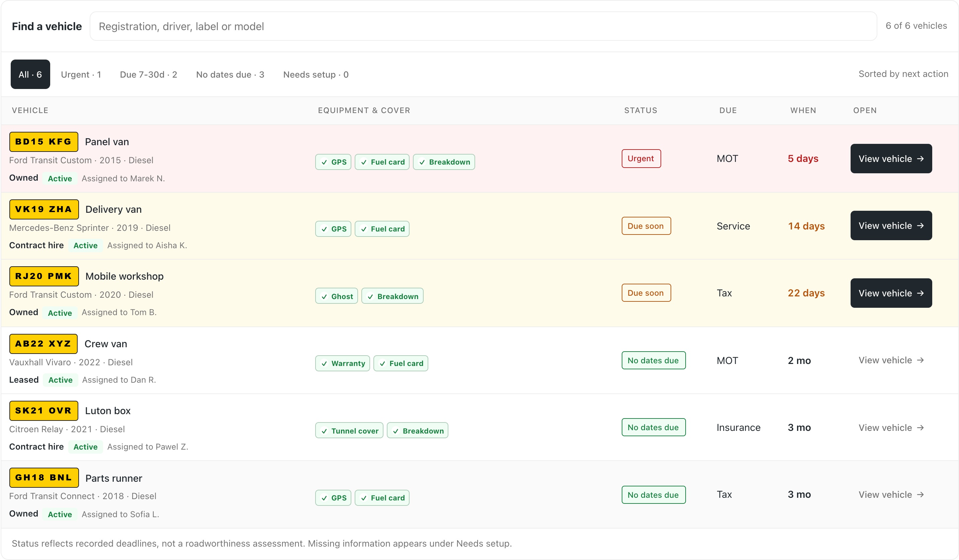The height and width of the screenshot is (560, 959).
Task: Click No dates due badge for Insurance
Action: coord(653,427)
